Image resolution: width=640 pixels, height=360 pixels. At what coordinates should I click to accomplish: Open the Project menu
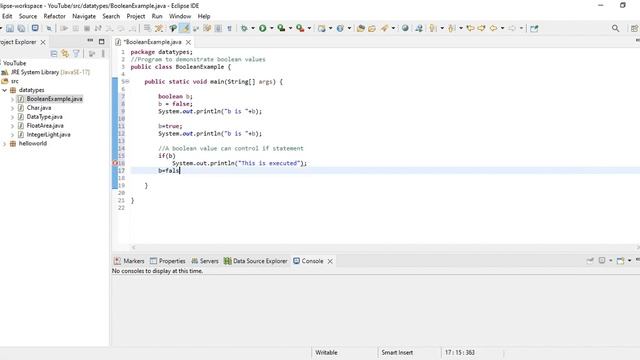[x=136, y=16]
